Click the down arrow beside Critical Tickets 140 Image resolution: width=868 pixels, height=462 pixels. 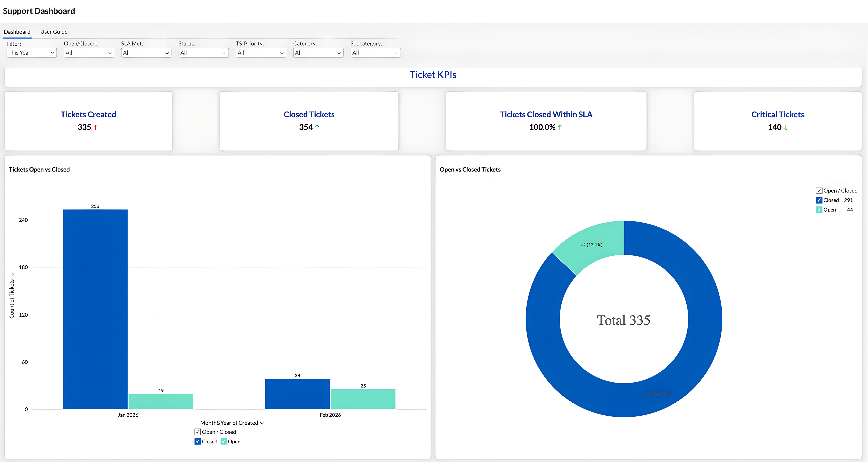coord(786,128)
